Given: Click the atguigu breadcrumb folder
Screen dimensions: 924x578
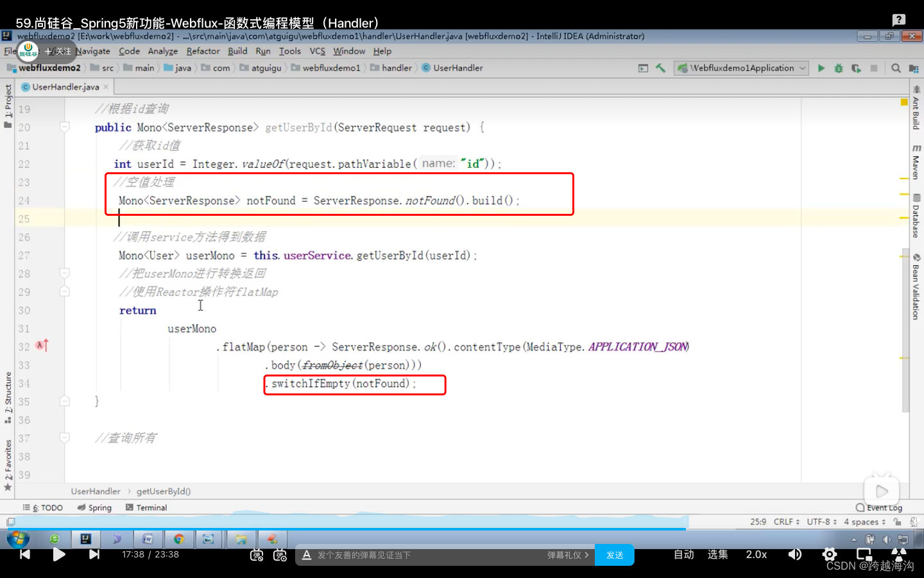Looking at the screenshot, I should pyautogui.click(x=261, y=68).
